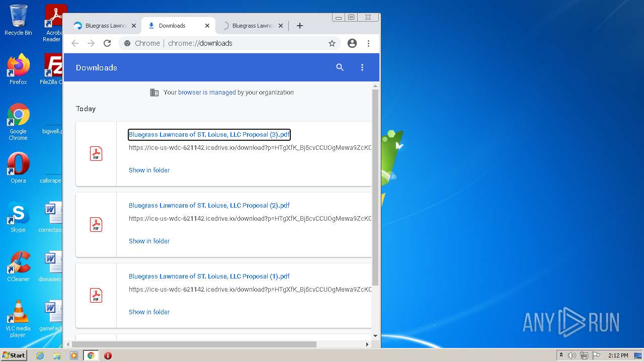
Task: Launch VLC media player from the desktop
Action: point(18,319)
